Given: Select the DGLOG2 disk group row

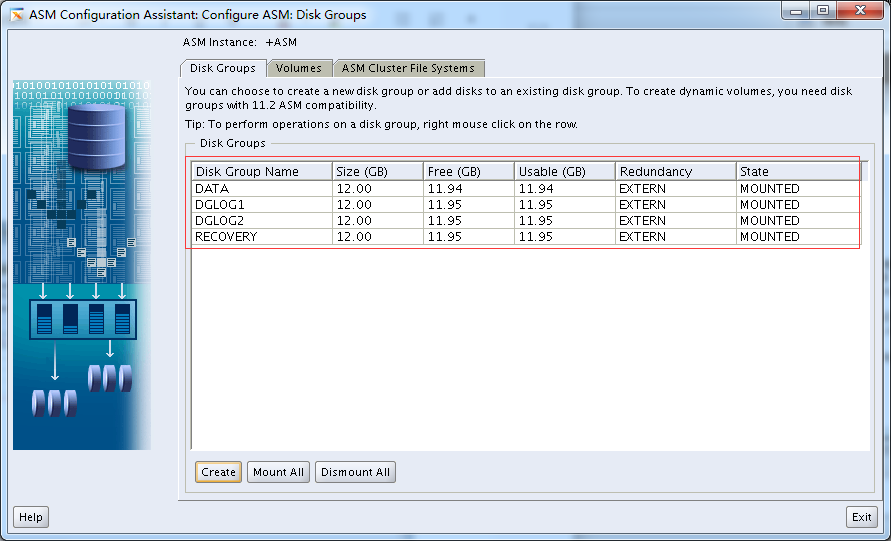Looking at the screenshot, I should (526, 220).
